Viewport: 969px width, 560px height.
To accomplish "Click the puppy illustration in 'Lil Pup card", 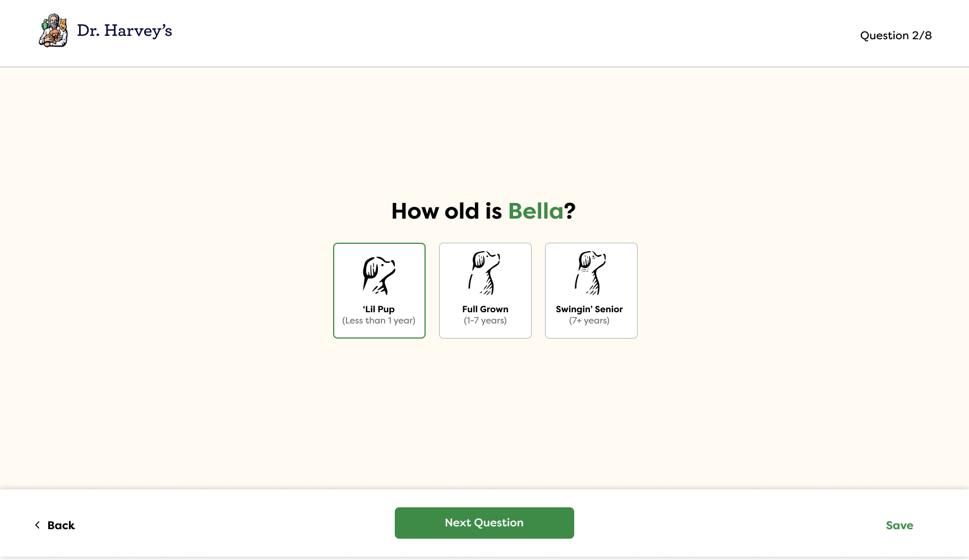I will 379,275.
